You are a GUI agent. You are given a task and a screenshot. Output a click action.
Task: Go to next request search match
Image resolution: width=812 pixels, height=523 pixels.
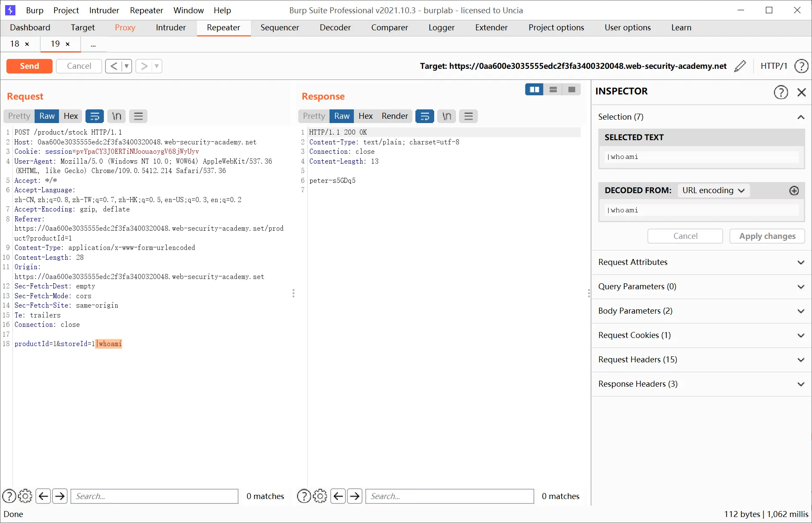[60, 496]
